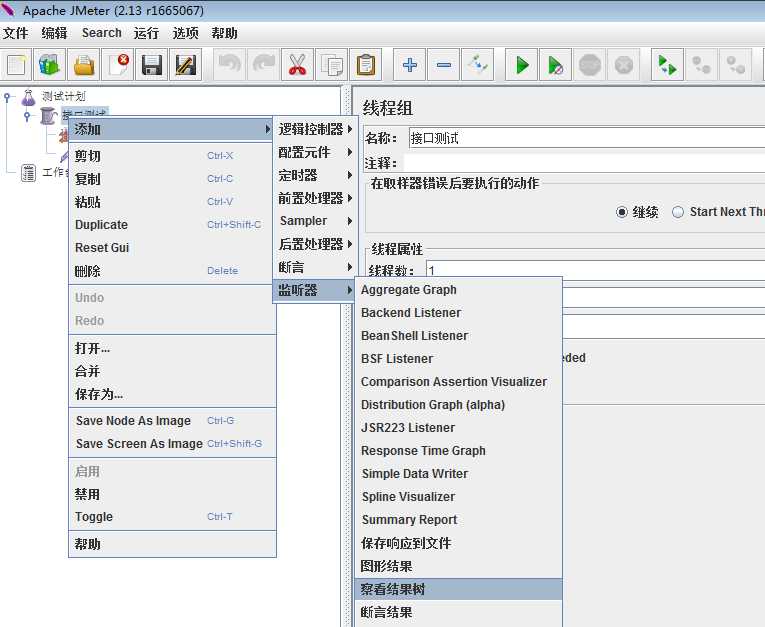Click the grey Shutdown icon
The image size is (765, 627).
(624, 64)
